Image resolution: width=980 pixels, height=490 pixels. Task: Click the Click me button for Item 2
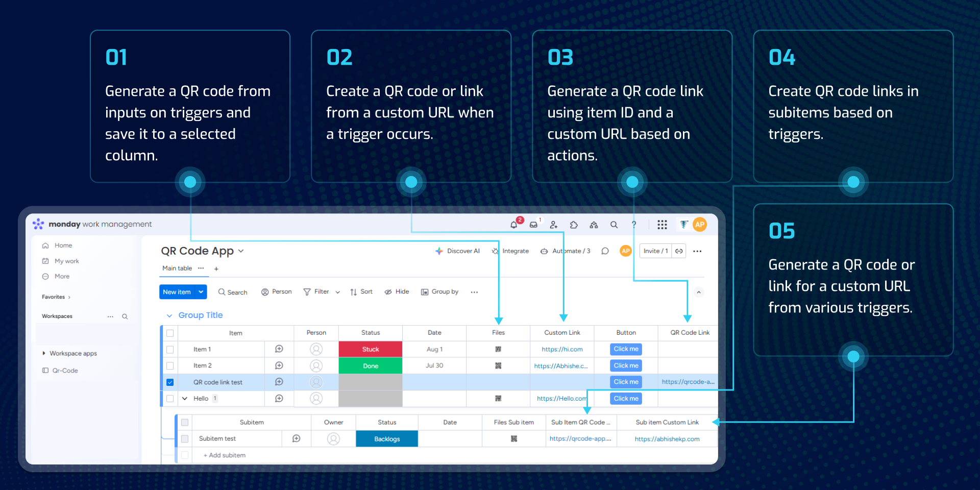click(x=626, y=366)
